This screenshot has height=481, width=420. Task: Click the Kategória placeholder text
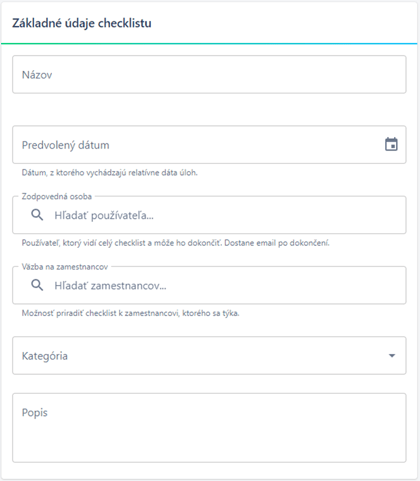point(45,356)
